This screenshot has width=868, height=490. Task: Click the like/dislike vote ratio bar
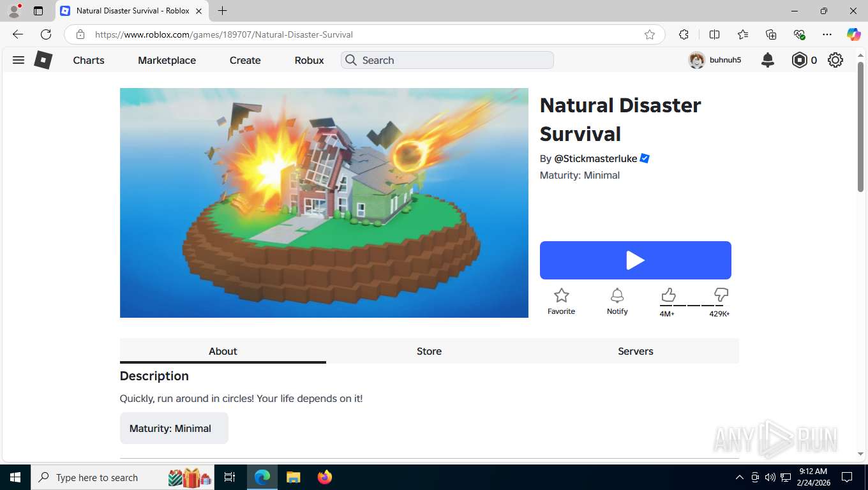694,306
